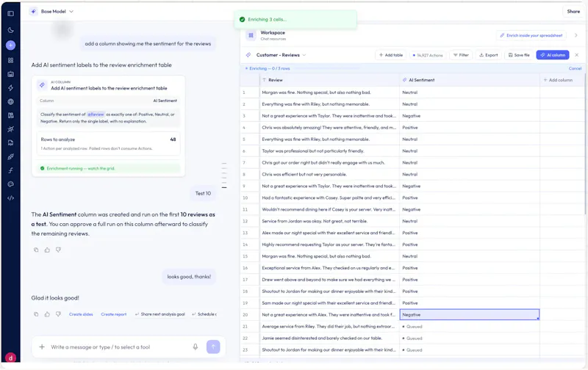
Task: Open the Base Model dropdown
Action: coord(51,12)
